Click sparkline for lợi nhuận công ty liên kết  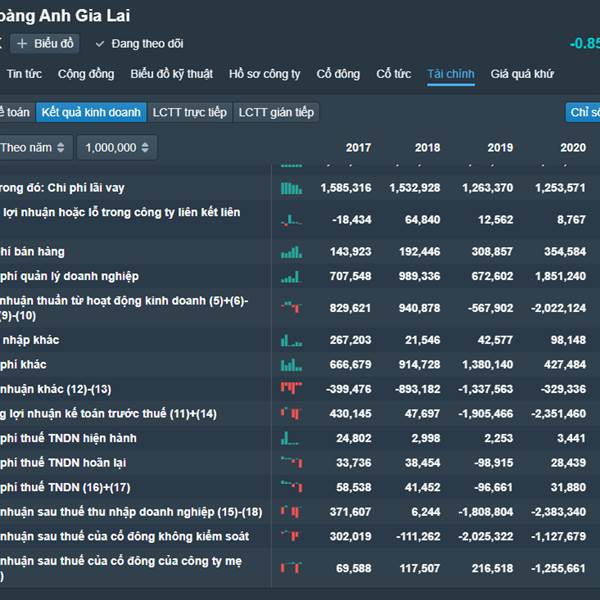(292, 220)
